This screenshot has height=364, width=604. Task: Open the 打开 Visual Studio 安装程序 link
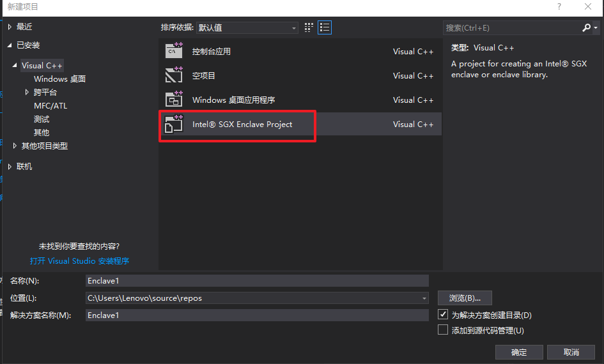(x=79, y=261)
